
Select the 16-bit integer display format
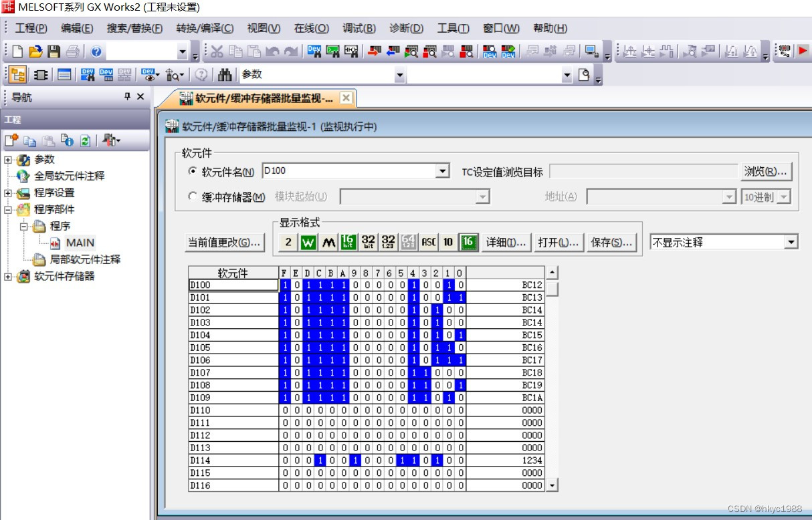pyautogui.click(x=348, y=242)
